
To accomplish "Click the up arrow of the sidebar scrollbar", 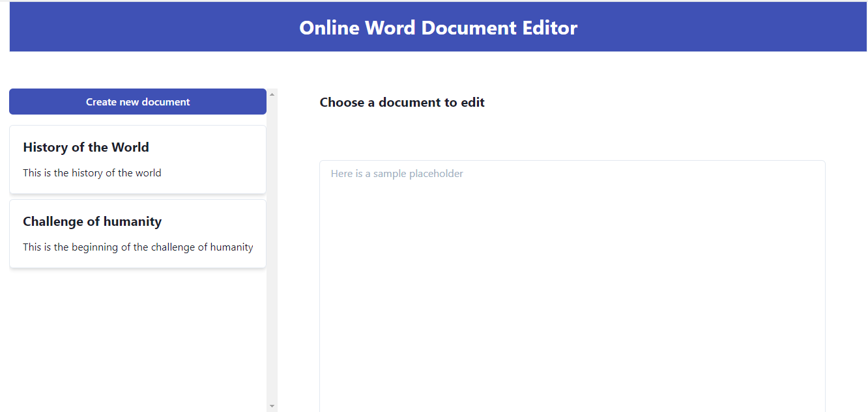I will tap(272, 94).
